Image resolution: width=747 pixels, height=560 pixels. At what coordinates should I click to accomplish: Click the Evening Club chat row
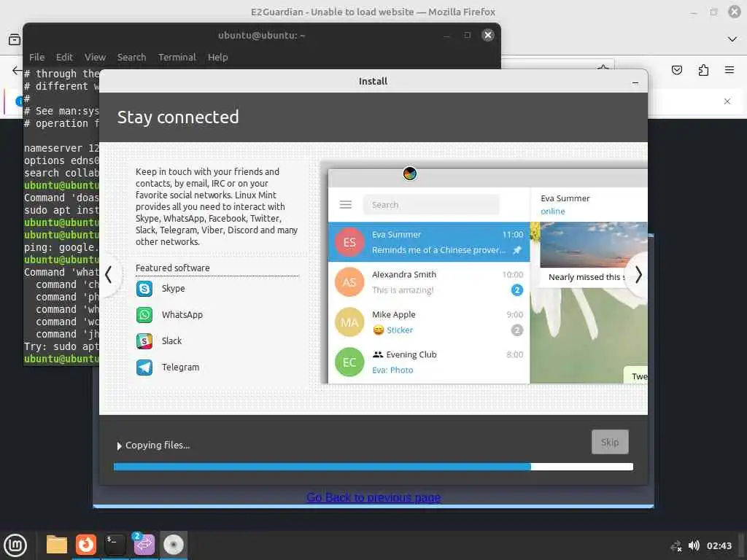point(429,362)
